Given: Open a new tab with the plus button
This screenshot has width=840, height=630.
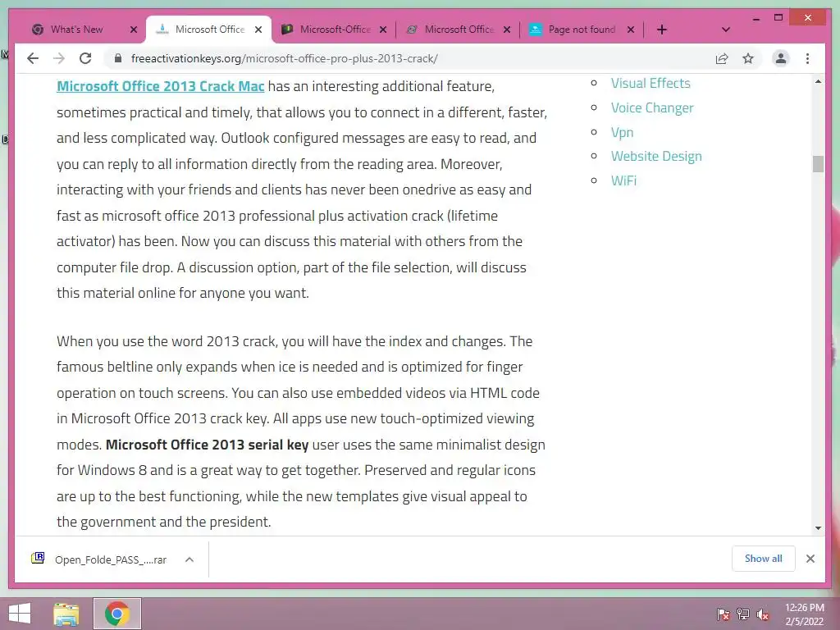Looking at the screenshot, I should click(662, 30).
